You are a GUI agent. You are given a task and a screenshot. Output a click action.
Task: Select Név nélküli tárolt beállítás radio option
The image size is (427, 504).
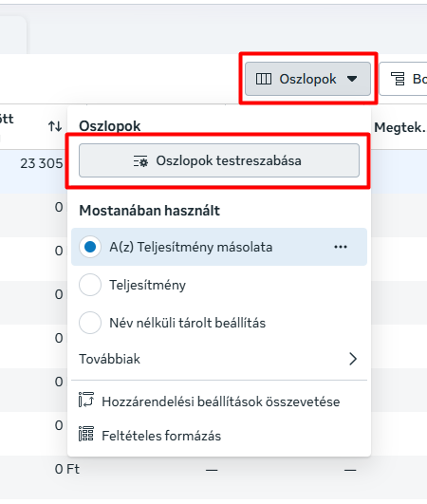click(90, 323)
